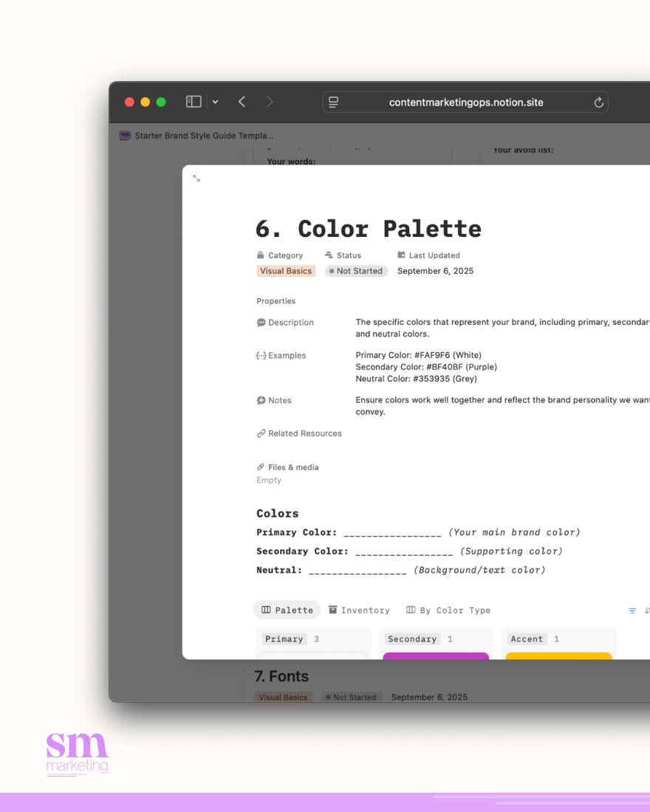
Task: Click the yellow Accent color swatch card
Action: (558, 656)
